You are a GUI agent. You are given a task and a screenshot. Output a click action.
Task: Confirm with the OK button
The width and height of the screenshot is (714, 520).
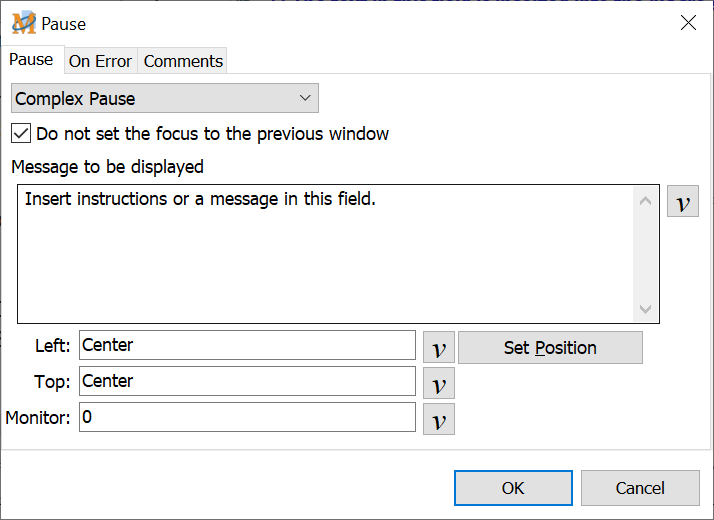click(513, 488)
